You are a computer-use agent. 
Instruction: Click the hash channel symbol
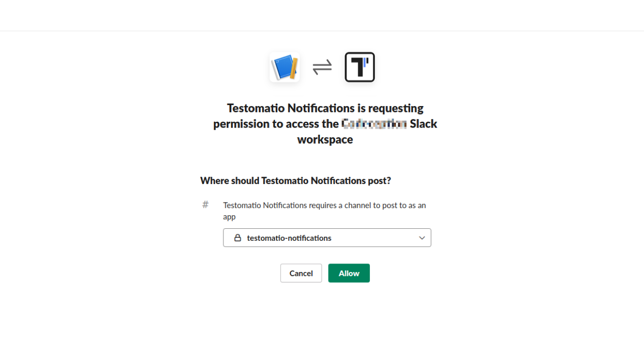[205, 205]
